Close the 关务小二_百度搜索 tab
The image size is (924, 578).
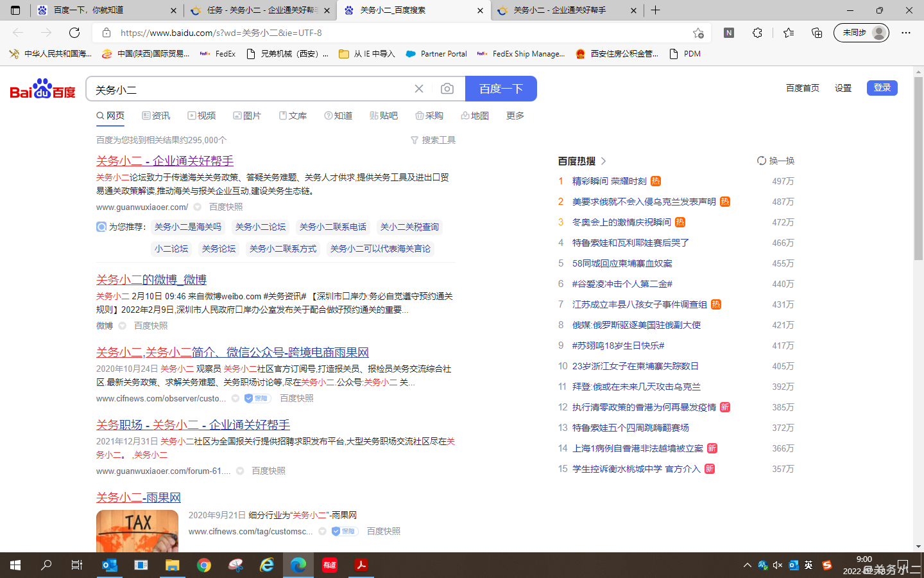[480, 10]
